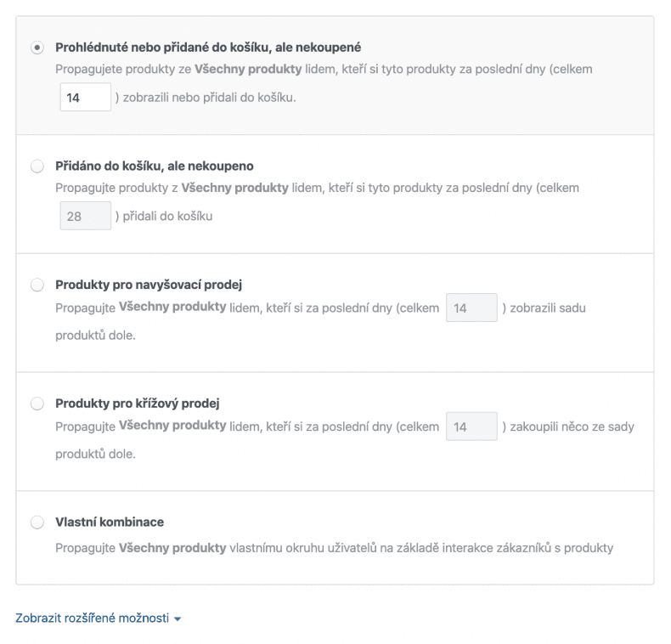
Task: Select the "Prohlédnuté nebo přidané do košíku" radio button
Action: (x=37, y=48)
